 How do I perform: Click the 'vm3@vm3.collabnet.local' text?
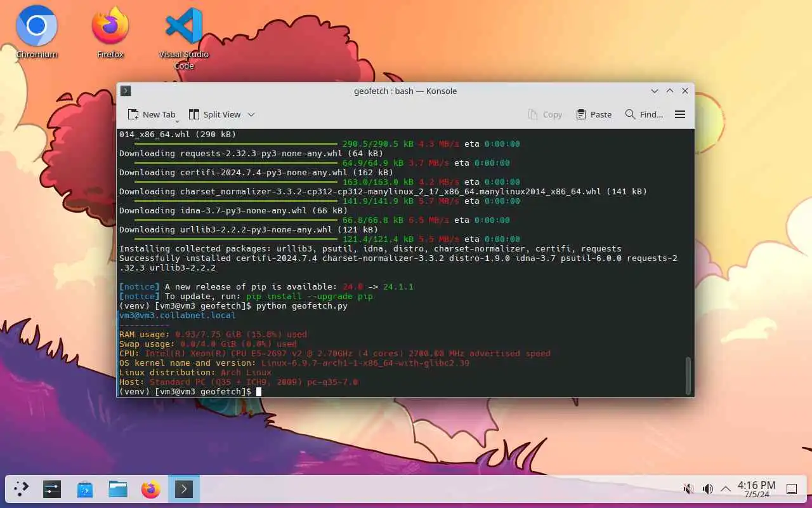click(x=177, y=315)
